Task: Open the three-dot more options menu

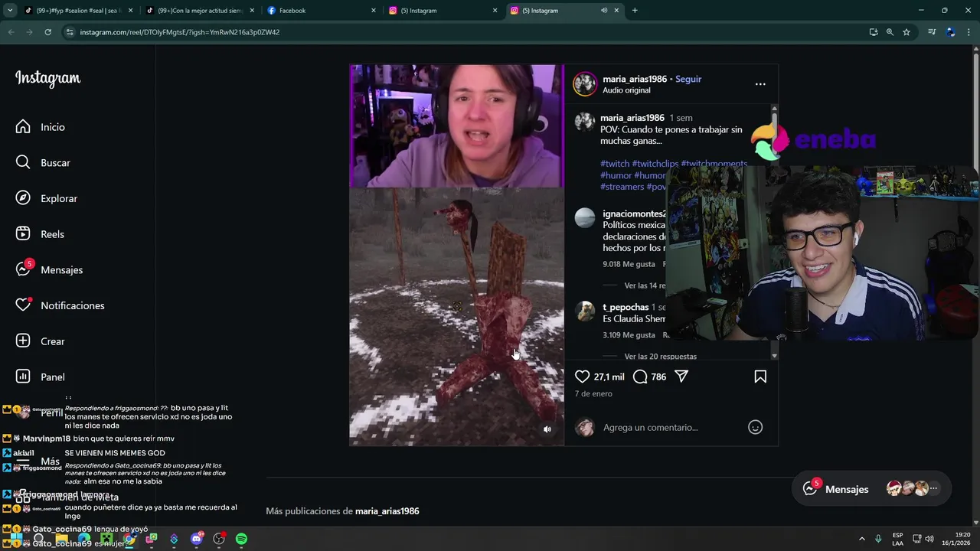Action: coord(760,84)
